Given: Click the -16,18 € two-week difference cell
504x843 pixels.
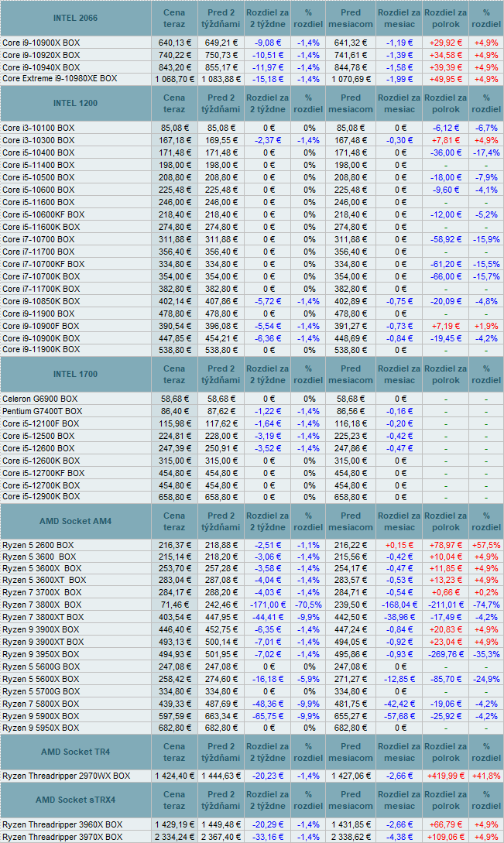Looking at the screenshot, I should point(267,679).
